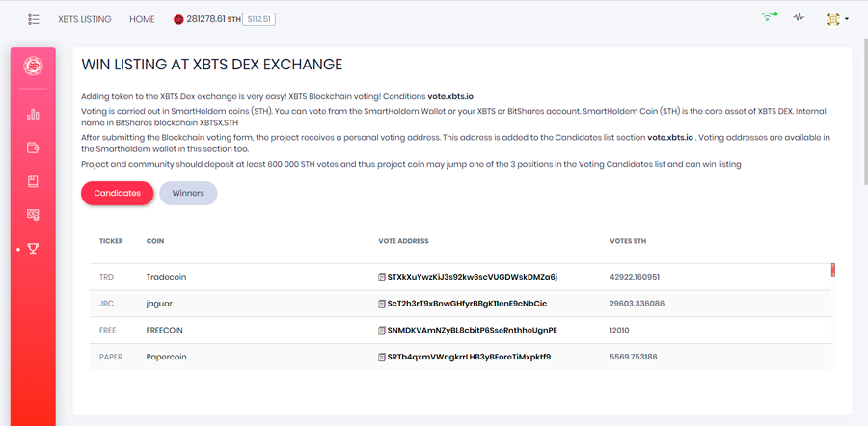This screenshot has width=868, height=426.
Task: Open XBTS LISTING in top navigation
Action: point(85,19)
